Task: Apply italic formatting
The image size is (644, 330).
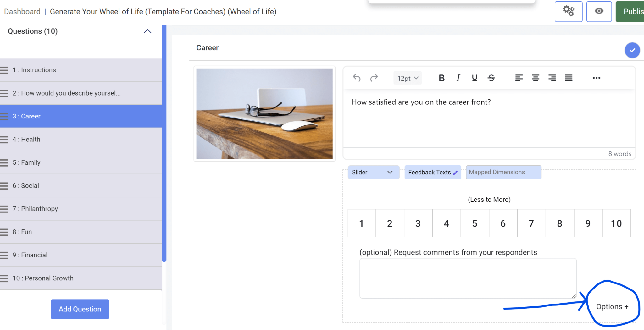Action: coord(458,78)
